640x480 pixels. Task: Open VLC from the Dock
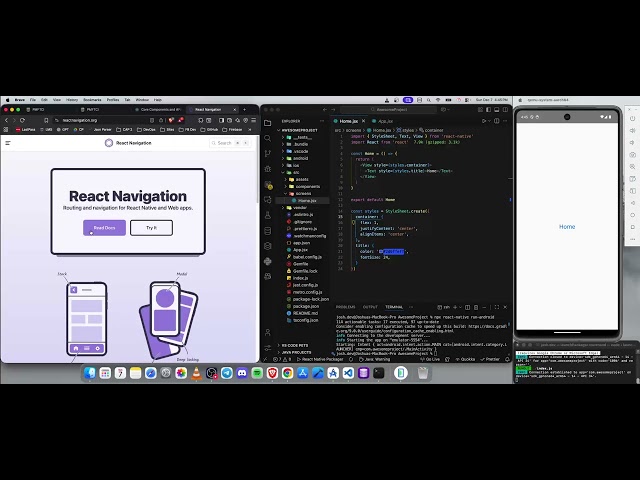click(196, 373)
